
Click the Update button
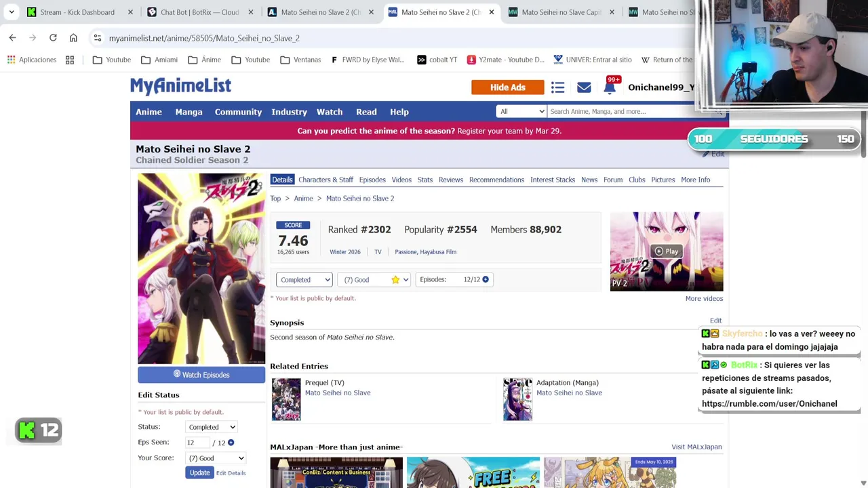pos(199,472)
